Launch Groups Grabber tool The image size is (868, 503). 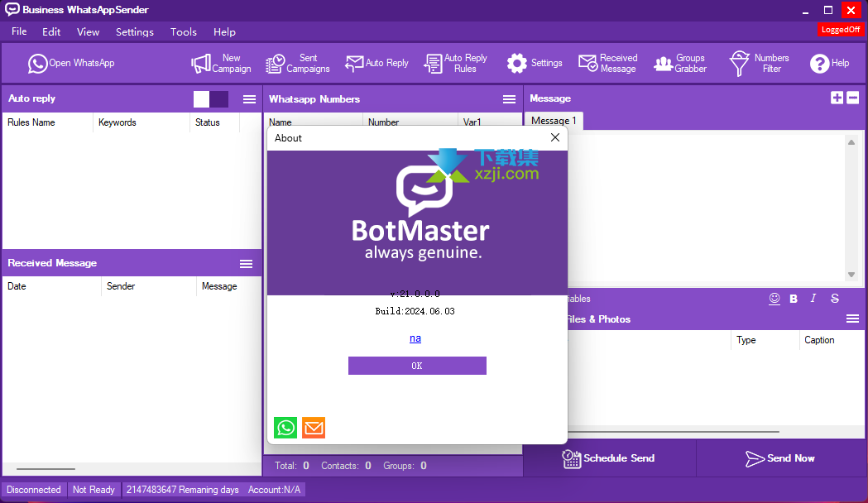click(680, 63)
